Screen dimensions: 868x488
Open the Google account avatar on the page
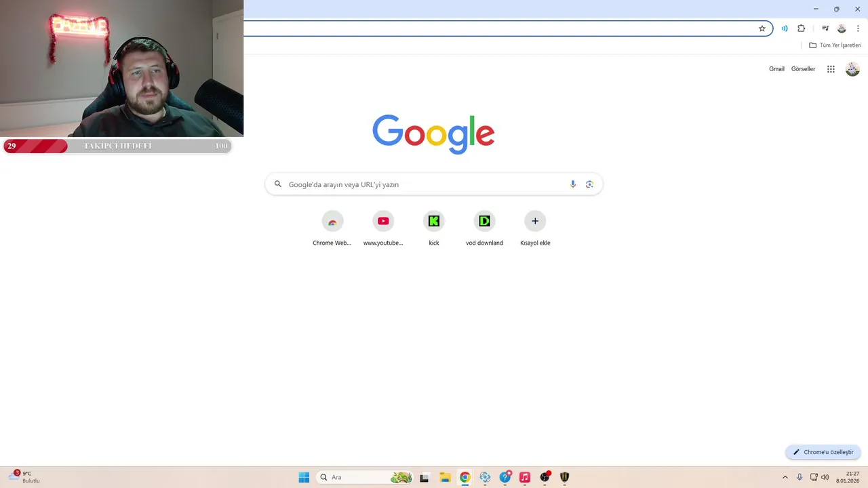point(852,69)
